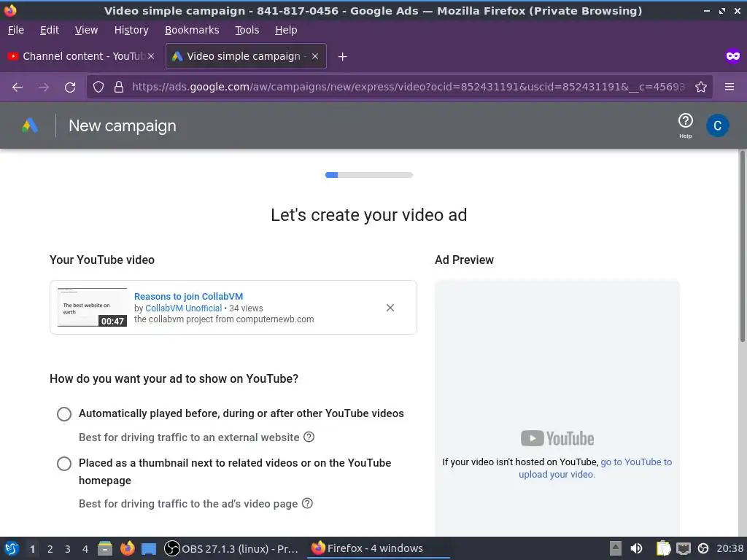
Task: Open the Help menu in menu bar
Action: (286, 30)
